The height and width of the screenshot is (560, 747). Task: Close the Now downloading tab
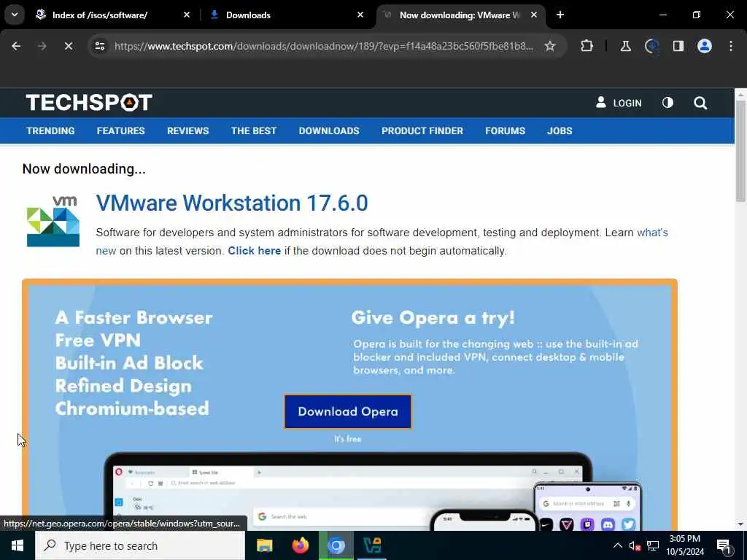click(534, 15)
